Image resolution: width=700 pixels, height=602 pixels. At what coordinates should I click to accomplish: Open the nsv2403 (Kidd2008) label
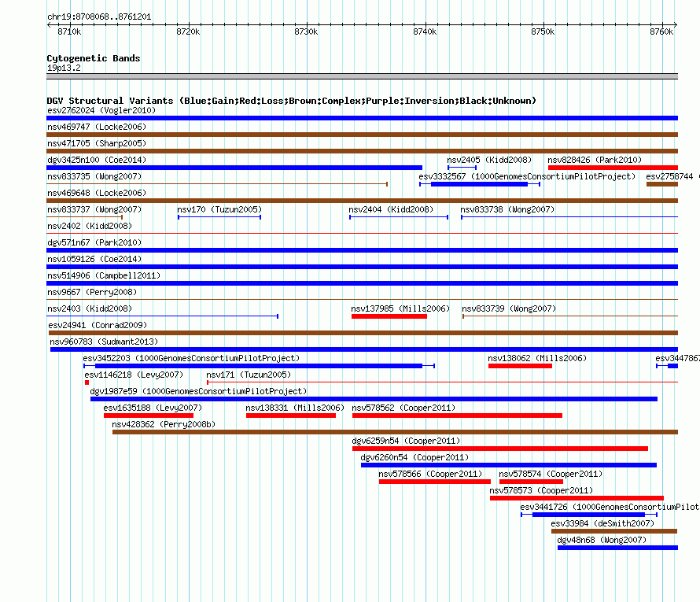pyautogui.click(x=90, y=308)
